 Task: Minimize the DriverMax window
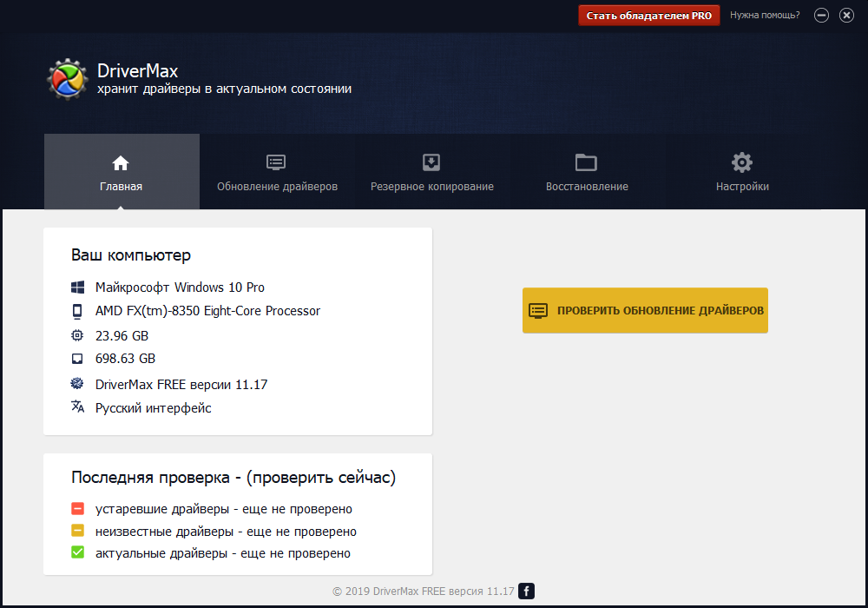[x=821, y=16]
